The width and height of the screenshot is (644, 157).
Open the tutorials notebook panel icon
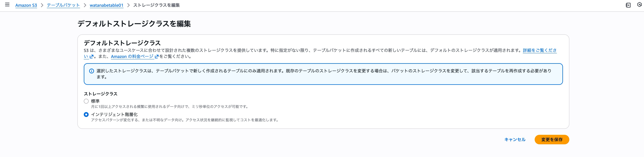click(x=628, y=5)
